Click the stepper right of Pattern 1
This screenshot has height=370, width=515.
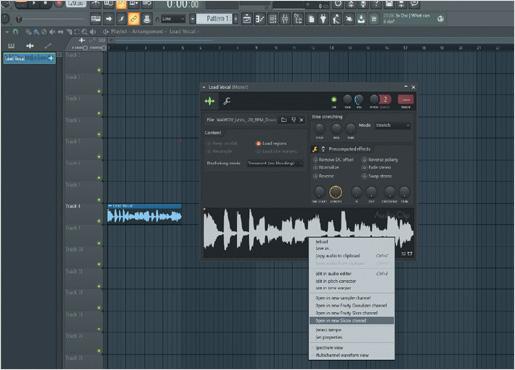[x=236, y=19]
